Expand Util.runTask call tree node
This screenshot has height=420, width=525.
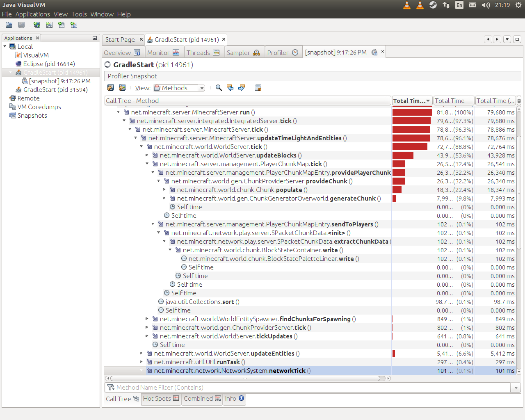tap(142, 362)
